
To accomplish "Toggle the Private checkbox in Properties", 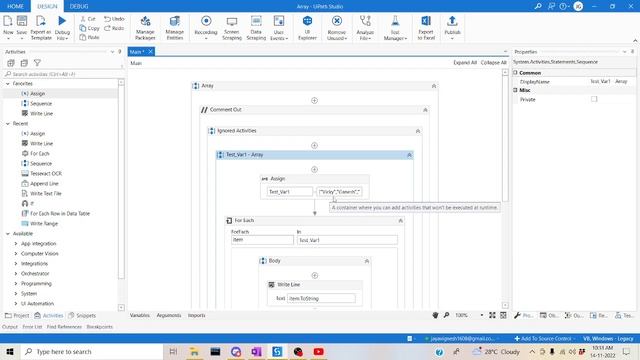I will [594, 99].
